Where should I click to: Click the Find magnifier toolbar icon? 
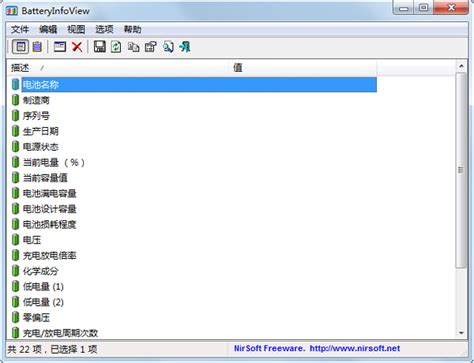168,47
